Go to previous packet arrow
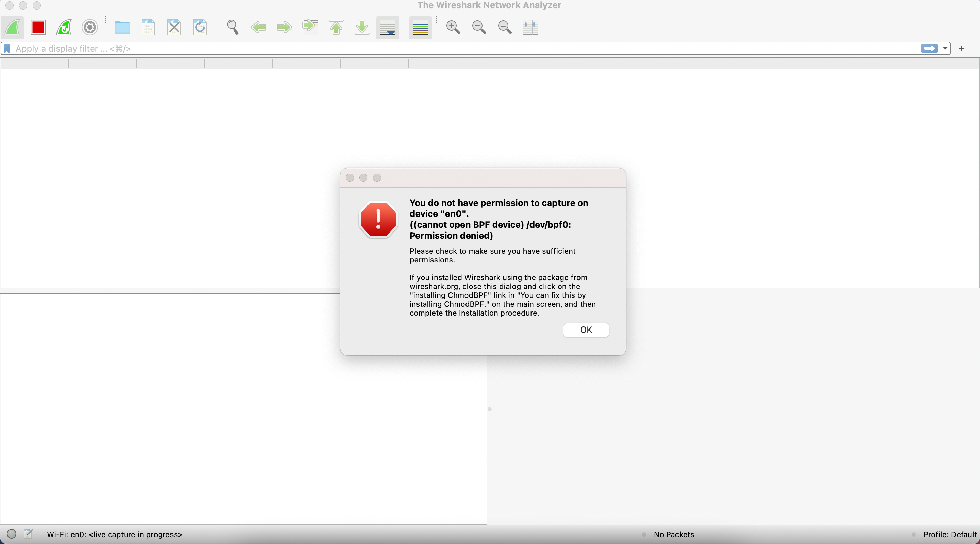 tap(259, 27)
